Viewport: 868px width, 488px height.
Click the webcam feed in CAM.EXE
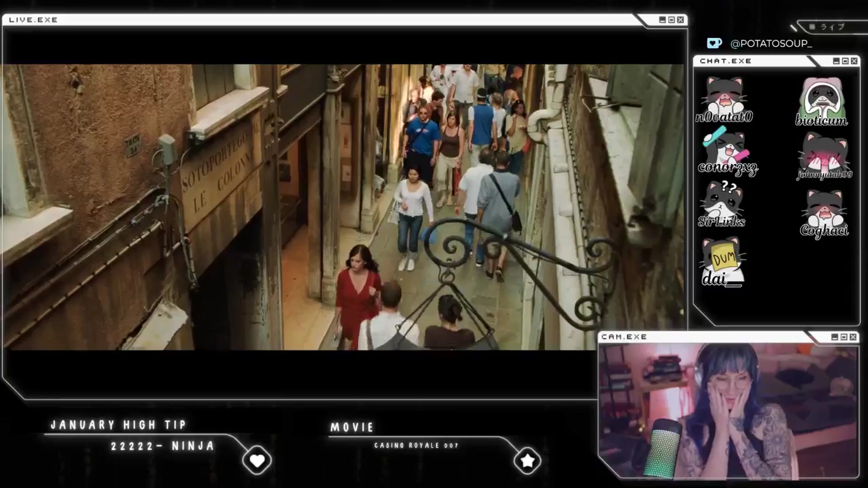pyautogui.click(x=728, y=410)
